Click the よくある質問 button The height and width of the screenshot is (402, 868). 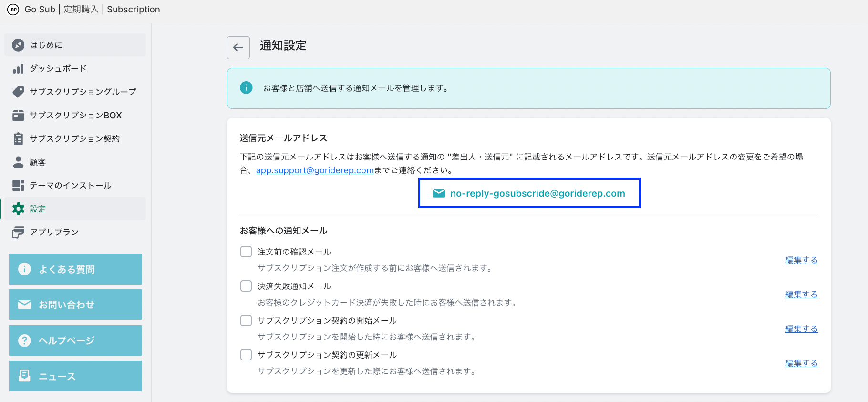[75, 269]
